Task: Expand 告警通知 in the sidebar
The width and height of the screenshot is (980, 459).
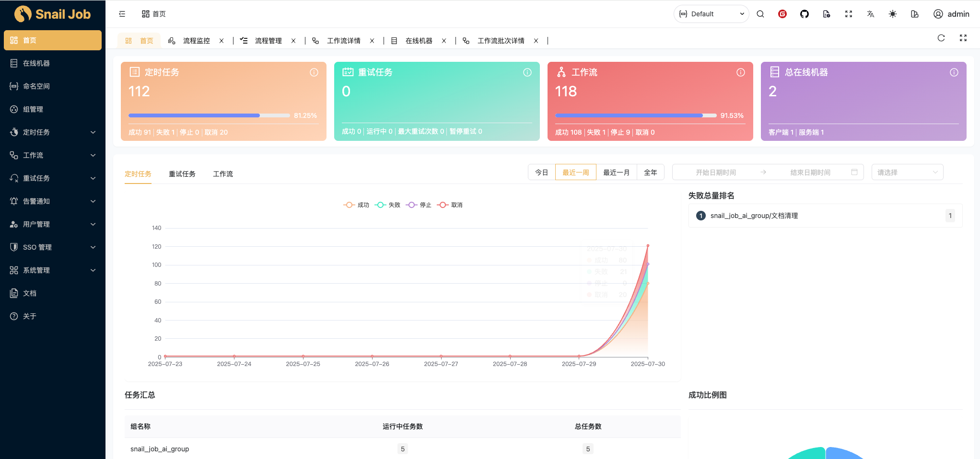Action: pos(53,201)
